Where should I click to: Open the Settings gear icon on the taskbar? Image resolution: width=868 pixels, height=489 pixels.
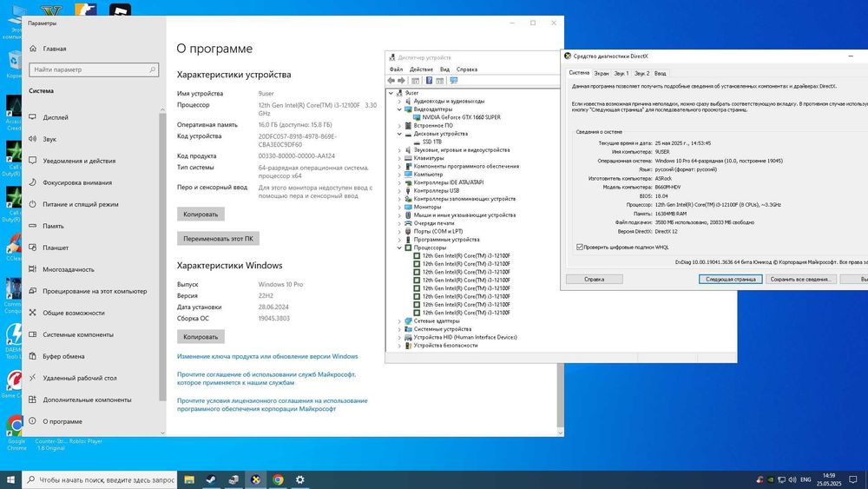pos(300,479)
